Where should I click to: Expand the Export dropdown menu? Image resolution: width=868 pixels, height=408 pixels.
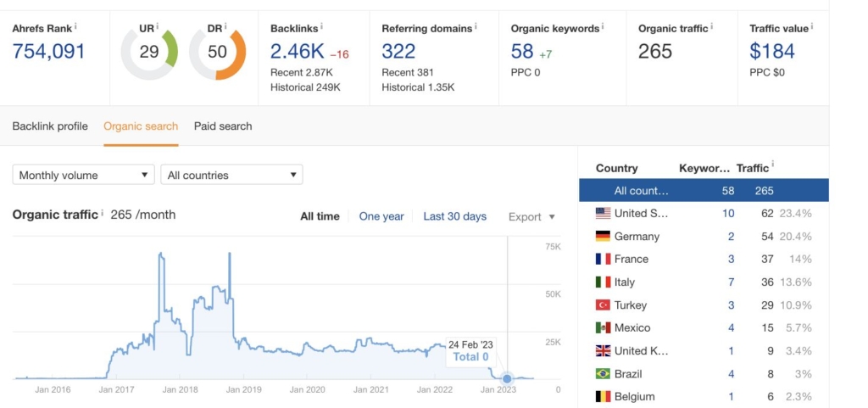pos(531,216)
